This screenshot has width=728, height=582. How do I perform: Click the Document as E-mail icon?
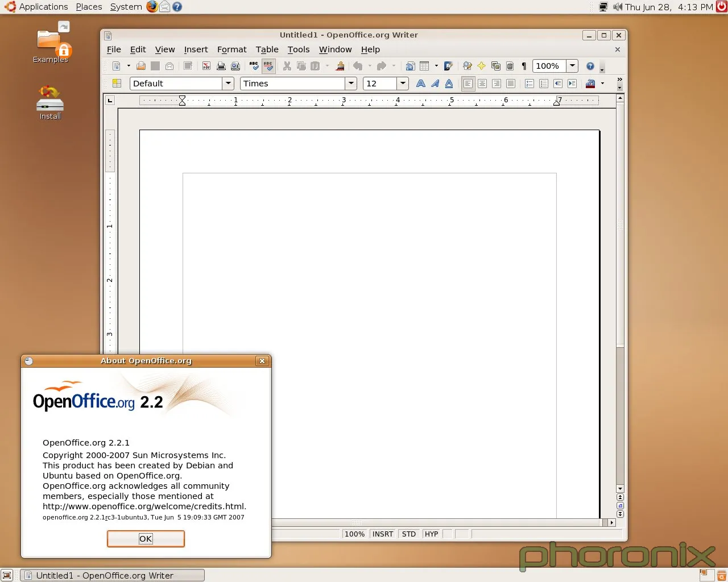[x=169, y=66]
